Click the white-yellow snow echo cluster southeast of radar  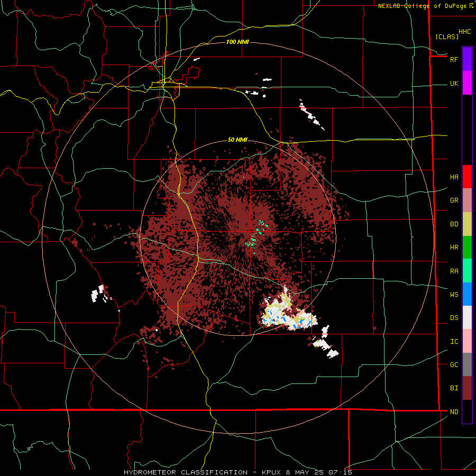point(288,312)
